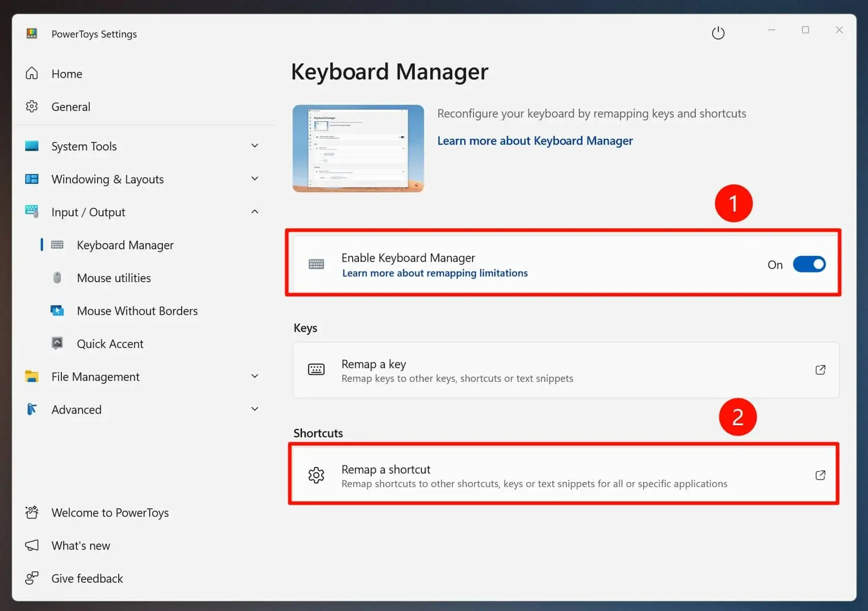Click the What's new megaphone icon
This screenshot has height=611, width=868.
(x=31, y=545)
